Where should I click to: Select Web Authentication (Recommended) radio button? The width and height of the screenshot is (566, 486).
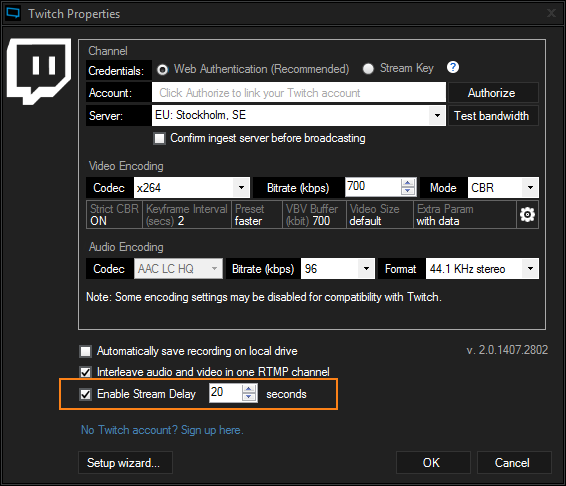coord(162,69)
